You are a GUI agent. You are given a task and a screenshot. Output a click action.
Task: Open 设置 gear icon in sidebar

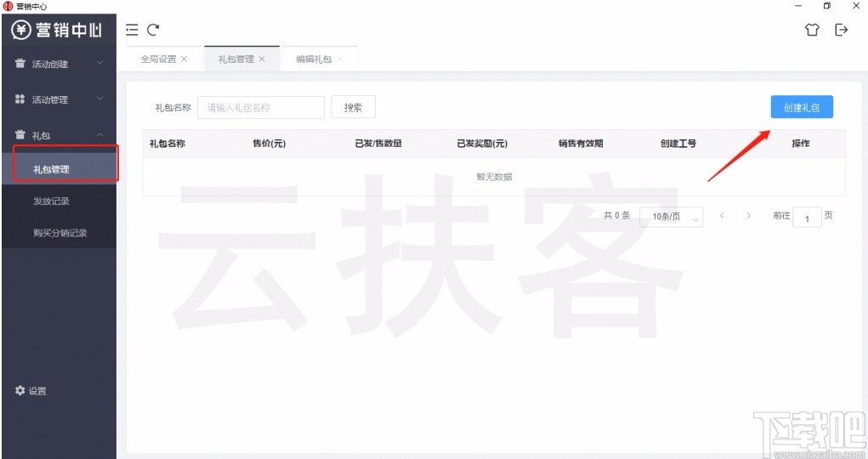pos(20,390)
